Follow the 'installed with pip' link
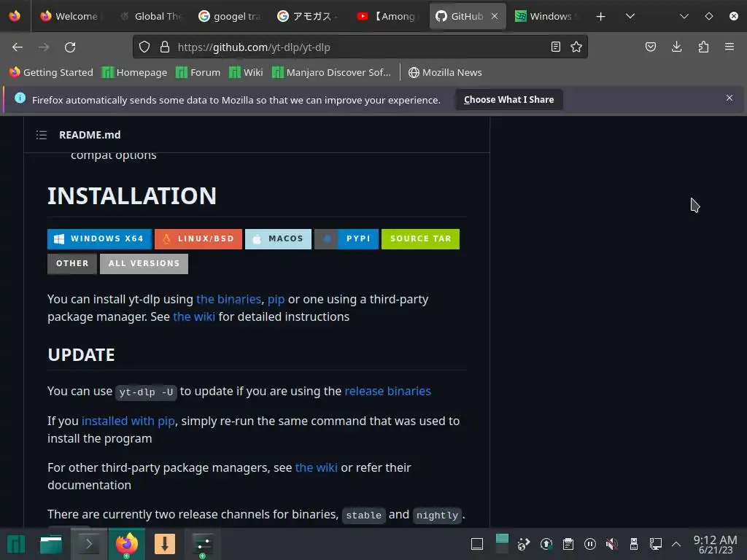This screenshot has height=560, width=747. click(x=128, y=421)
